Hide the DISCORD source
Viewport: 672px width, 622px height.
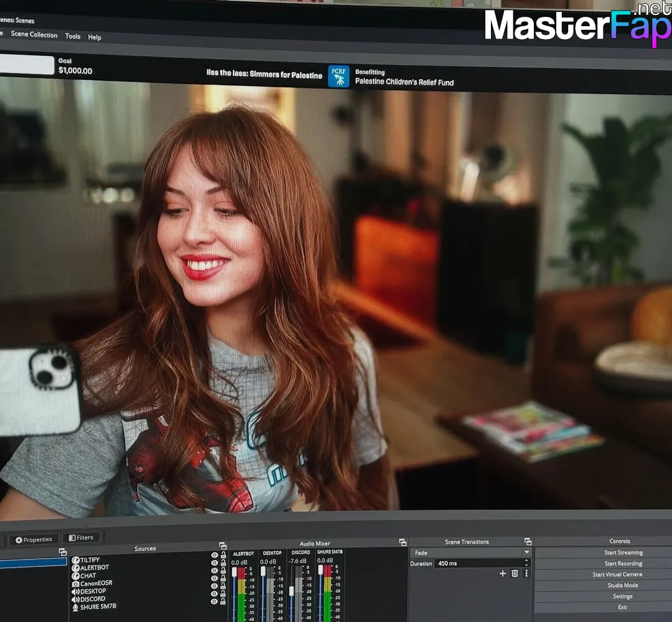click(x=214, y=594)
